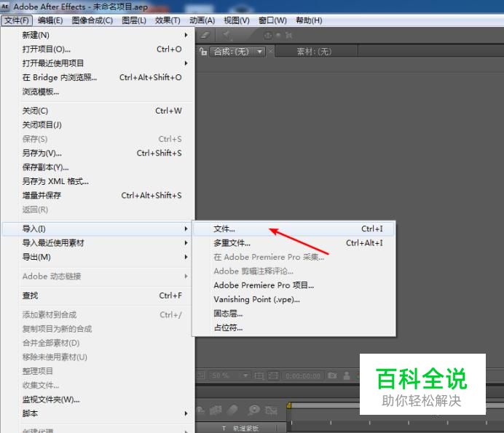The image size is (504, 433).
Task: Select 保存副本(Y)... menu entry
Action: [x=98, y=167]
